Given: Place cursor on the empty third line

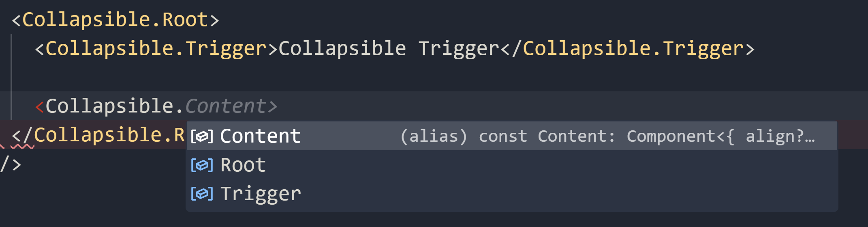Looking at the screenshot, I should (x=243, y=77).
